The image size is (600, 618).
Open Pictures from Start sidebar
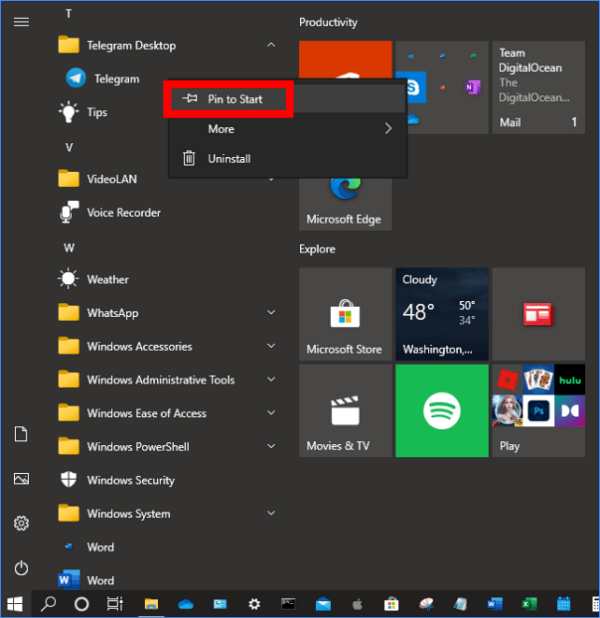[21, 479]
